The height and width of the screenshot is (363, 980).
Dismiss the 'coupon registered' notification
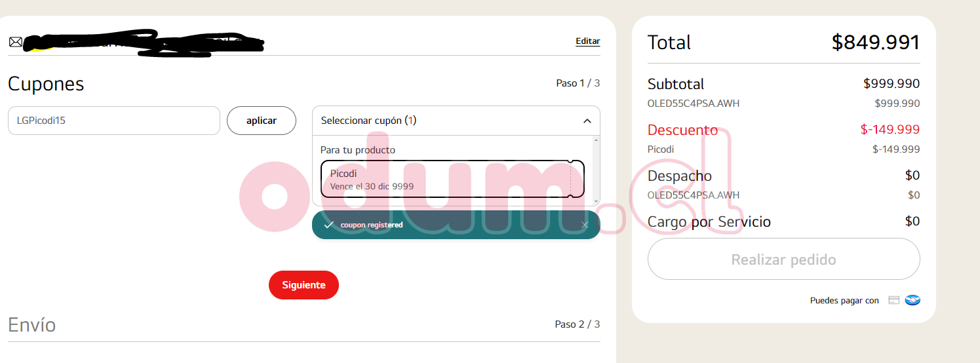pyautogui.click(x=585, y=225)
